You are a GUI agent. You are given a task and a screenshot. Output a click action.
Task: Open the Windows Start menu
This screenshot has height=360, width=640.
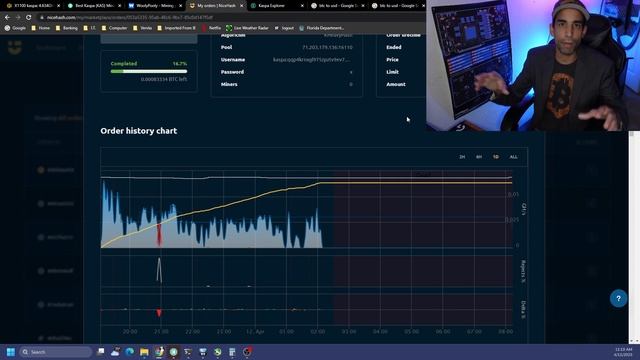[x=11, y=352]
